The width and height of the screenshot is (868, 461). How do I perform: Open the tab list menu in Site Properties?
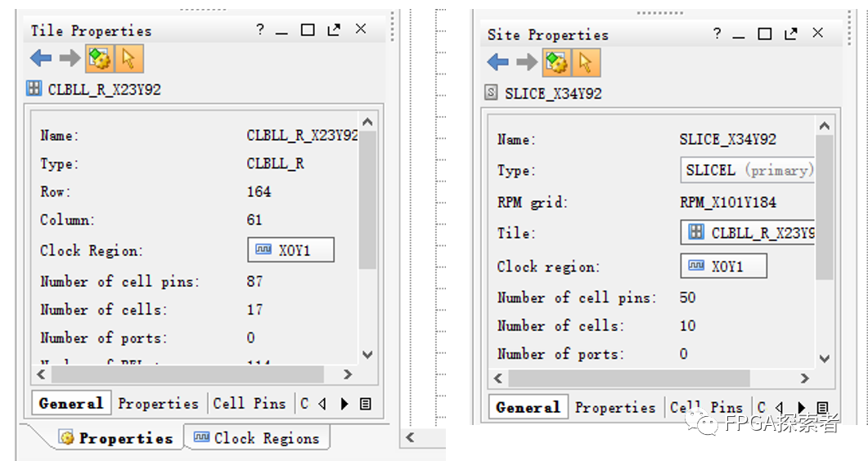[x=823, y=408]
